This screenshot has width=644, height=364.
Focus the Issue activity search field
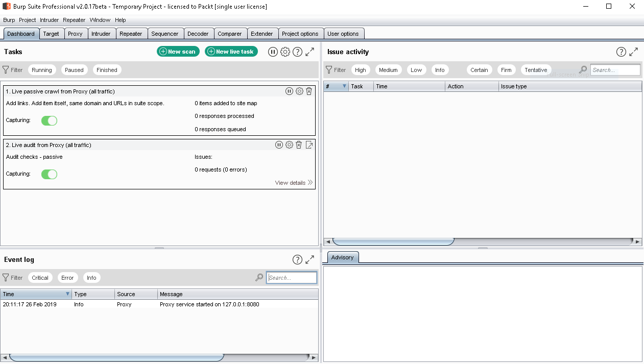(x=615, y=70)
